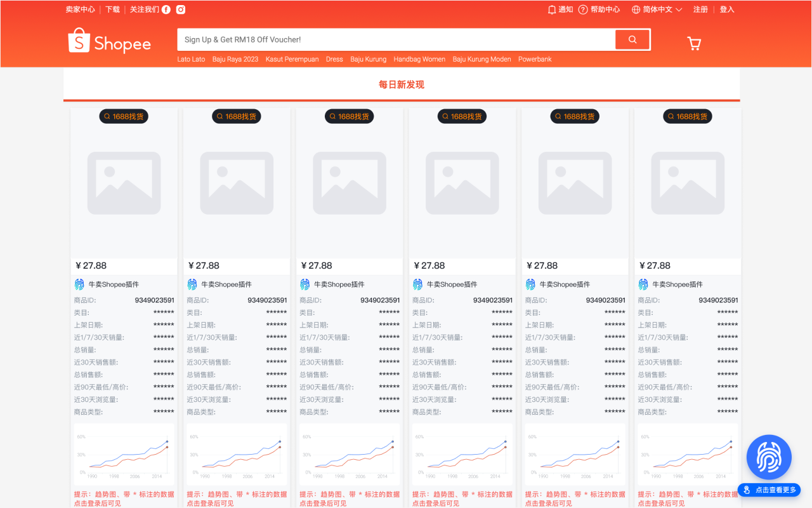Click the help center question mark icon
Viewport: 812px width, 508px height.
[x=583, y=10]
